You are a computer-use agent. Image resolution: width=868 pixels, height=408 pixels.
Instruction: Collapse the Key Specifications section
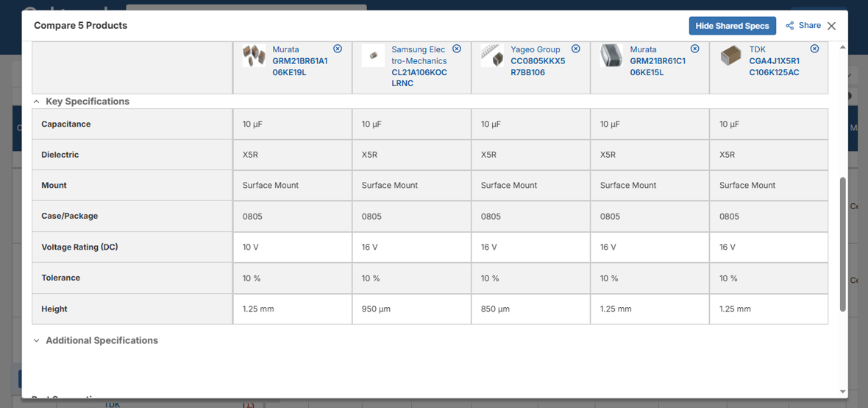[x=37, y=102]
